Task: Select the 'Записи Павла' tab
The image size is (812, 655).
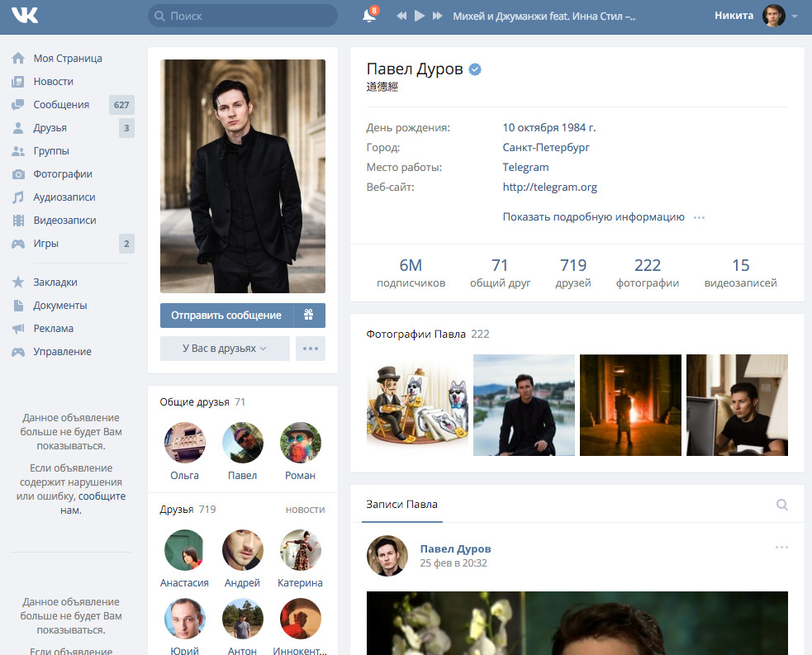Action: (401, 504)
